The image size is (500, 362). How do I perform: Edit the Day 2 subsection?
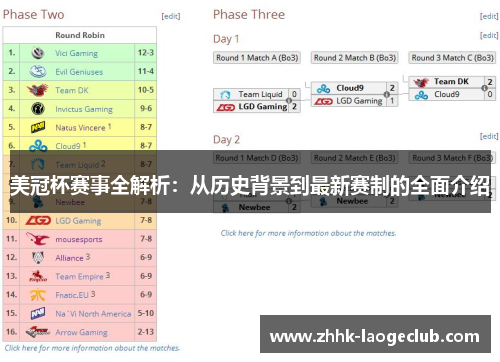[489, 136]
